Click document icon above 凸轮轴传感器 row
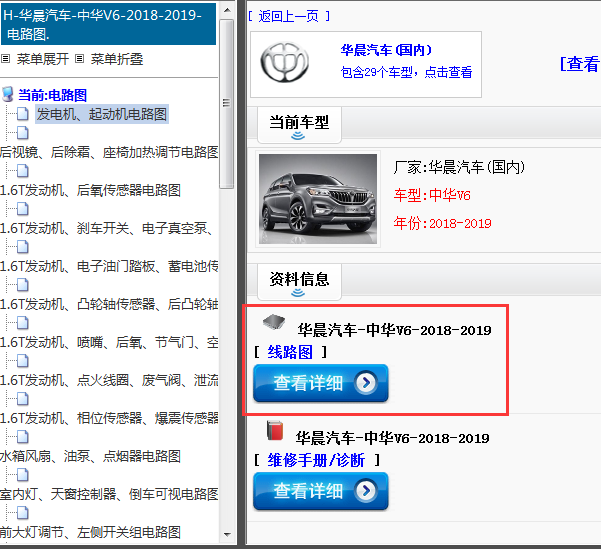 click(23, 284)
